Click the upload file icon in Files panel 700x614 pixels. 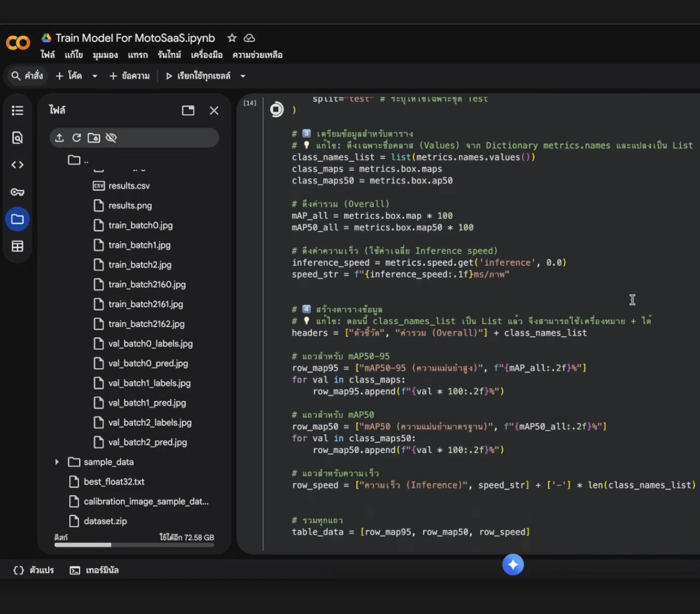[x=59, y=138]
